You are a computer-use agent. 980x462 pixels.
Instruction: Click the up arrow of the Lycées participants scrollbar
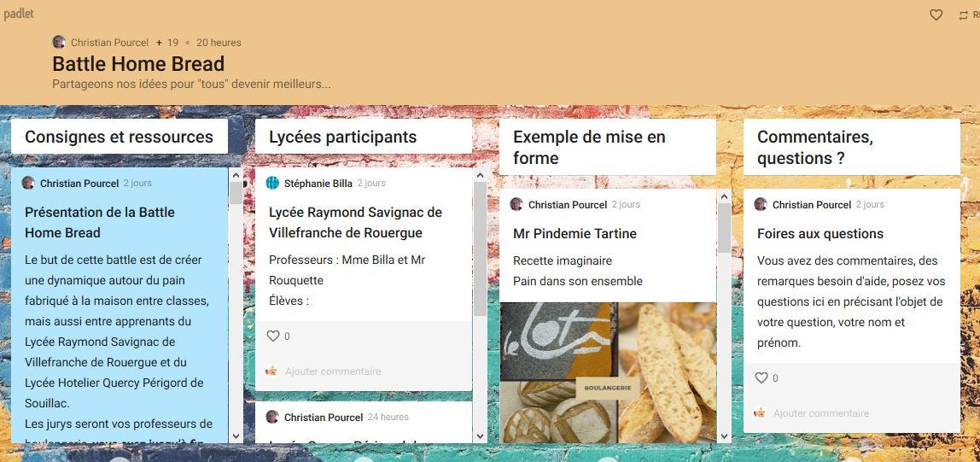pyautogui.click(x=480, y=174)
